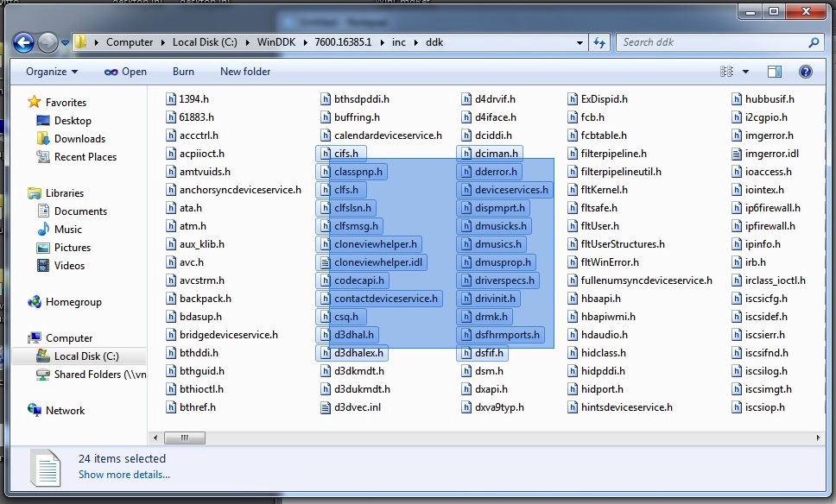The image size is (836, 504).
Task: Select the dxva9typ.h file icon
Action: (466, 407)
